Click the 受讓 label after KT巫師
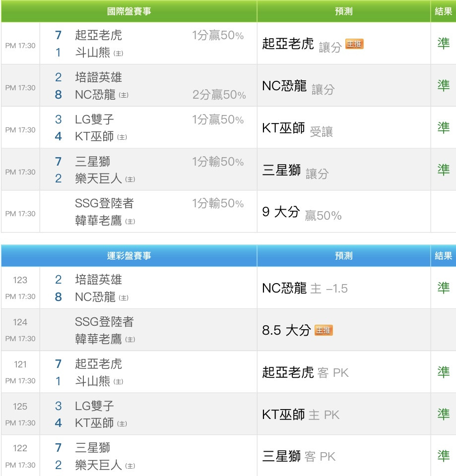Screen dimensions: 456x476 tap(322, 132)
